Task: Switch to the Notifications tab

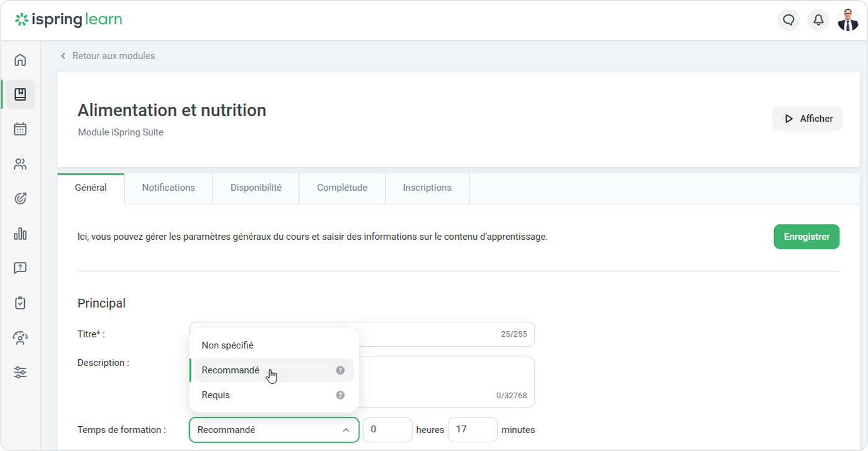Action: (169, 188)
